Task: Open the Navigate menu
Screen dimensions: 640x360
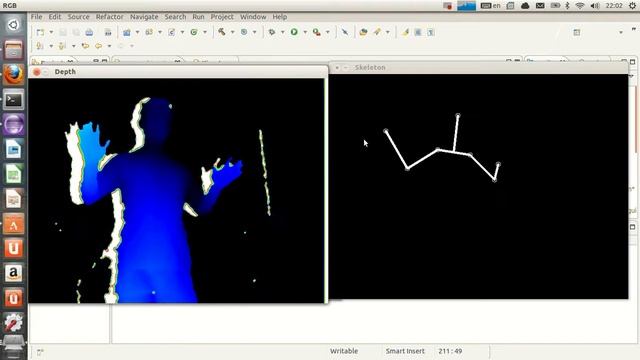Action: point(144,17)
